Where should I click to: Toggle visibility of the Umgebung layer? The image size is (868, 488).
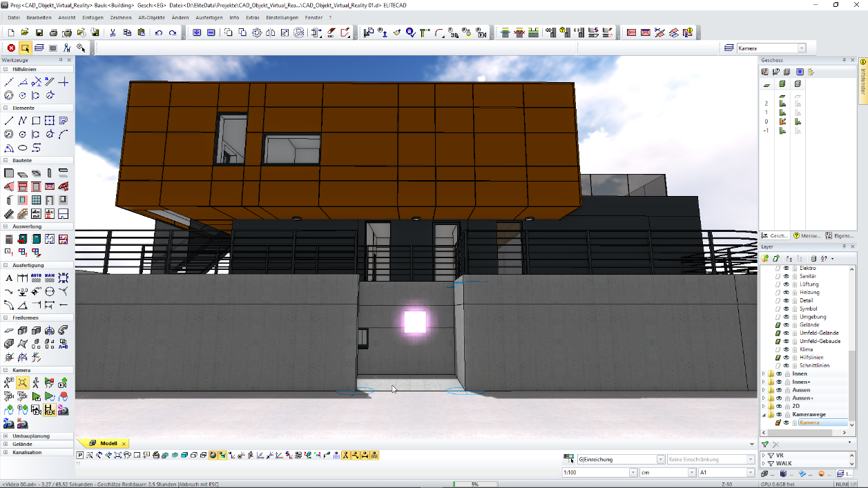point(785,317)
